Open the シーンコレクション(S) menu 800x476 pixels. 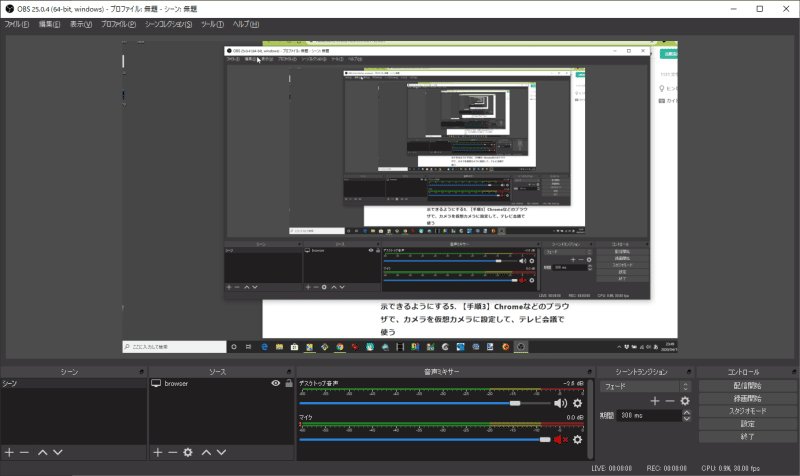168,24
